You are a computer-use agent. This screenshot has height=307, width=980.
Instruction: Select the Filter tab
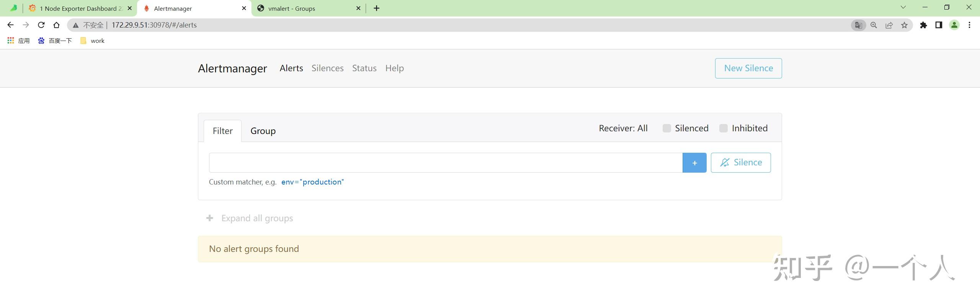click(222, 131)
